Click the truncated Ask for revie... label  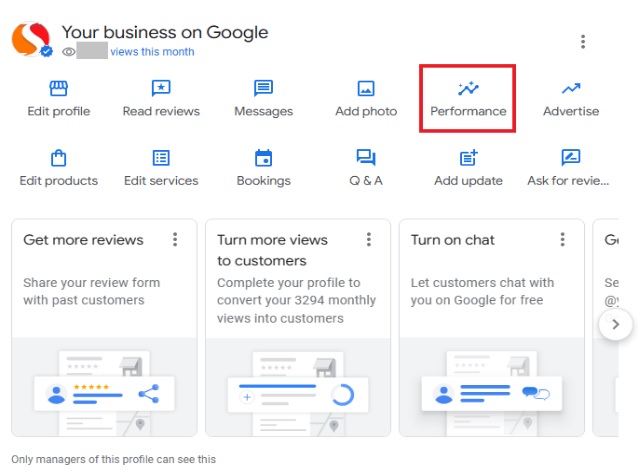[568, 180]
